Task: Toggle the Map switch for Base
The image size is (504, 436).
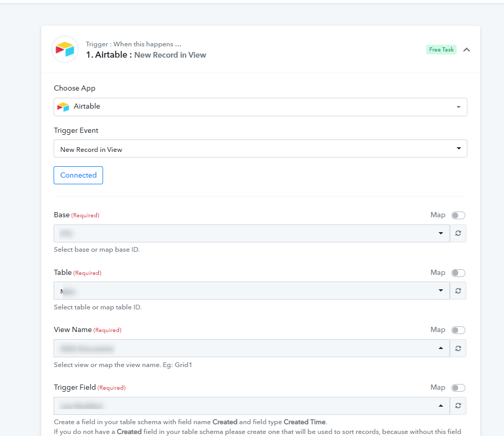Action: [458, 215]
